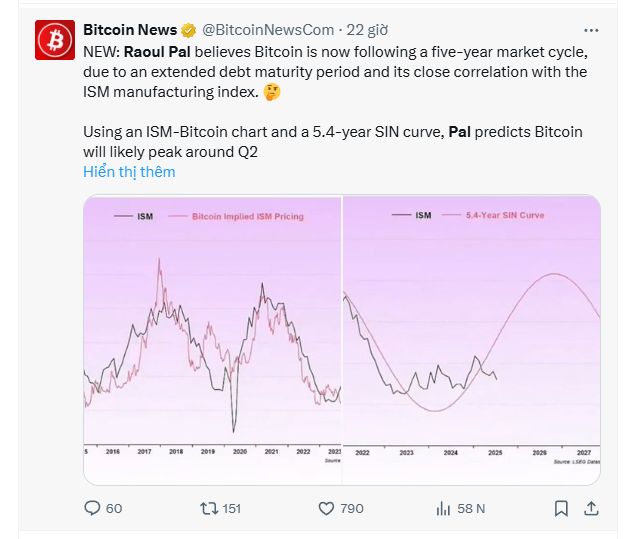Open the reply speech bubble icon
The width and height of the screenshot is (630, 539).
92,508
